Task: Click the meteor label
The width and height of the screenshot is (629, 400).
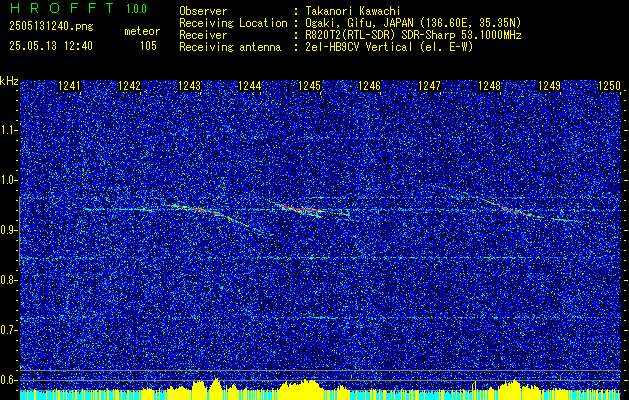Action: click(x=142, y=31)
